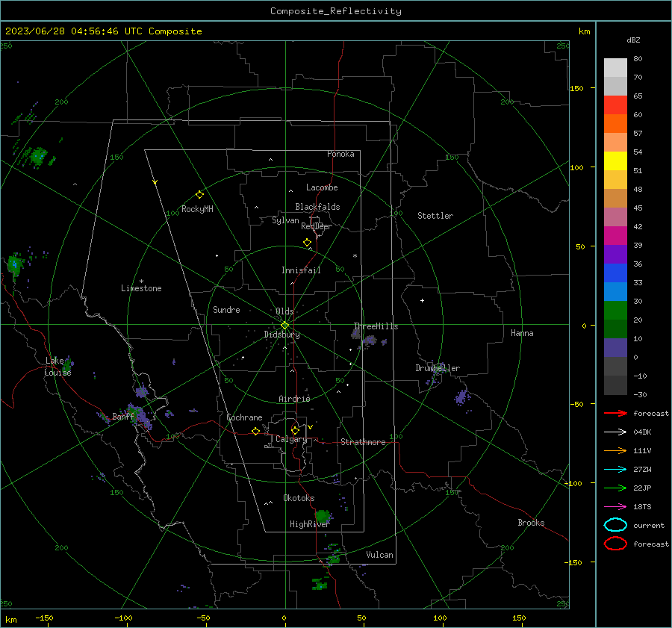Click the Banff town label
672x628 pixels.
123,416
